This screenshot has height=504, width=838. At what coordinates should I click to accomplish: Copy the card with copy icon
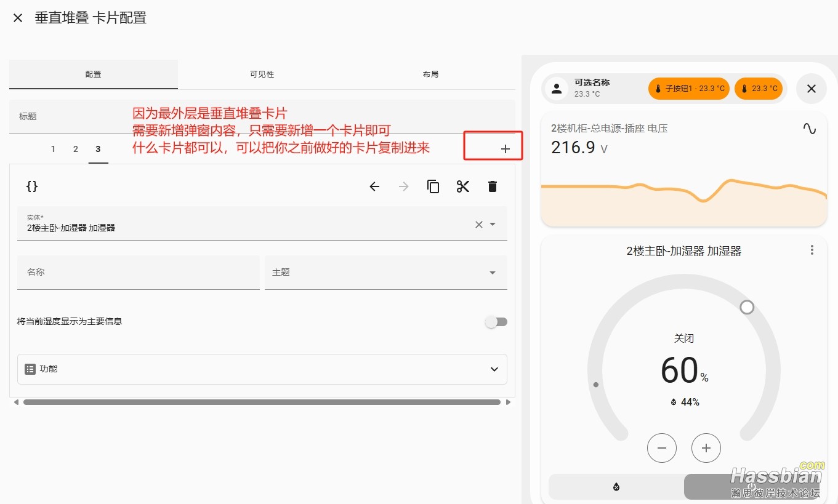(x=433, y=186)
